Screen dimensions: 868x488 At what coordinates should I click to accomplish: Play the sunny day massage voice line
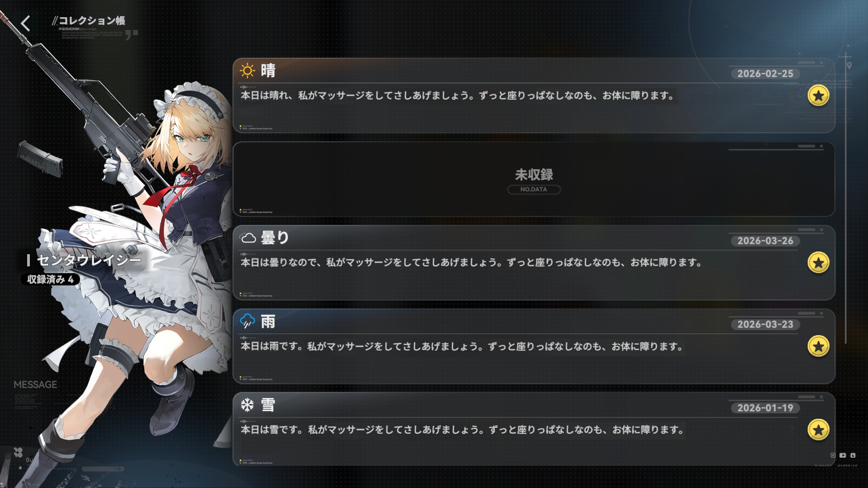click(457, 95)
